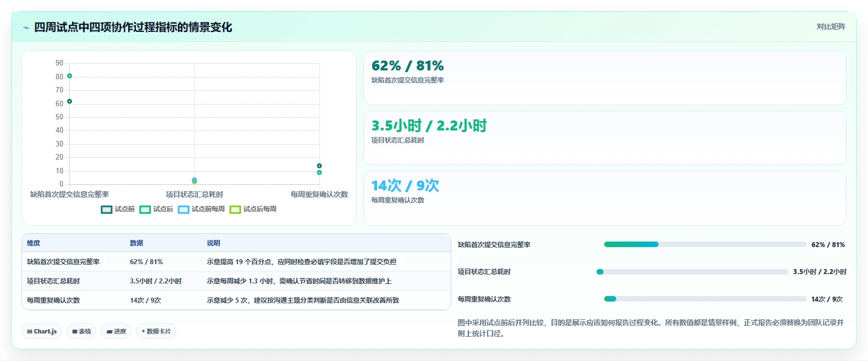Image resolution: width=868 pixels, height=361 pixels.
Task: Click the chart point at value 81
Action: [x=69, y=76]
